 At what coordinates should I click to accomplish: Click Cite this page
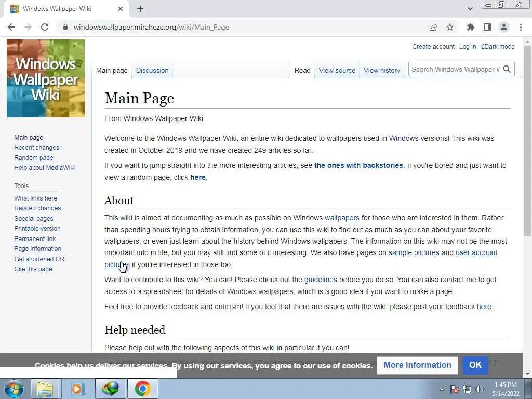tap(33, 269)
